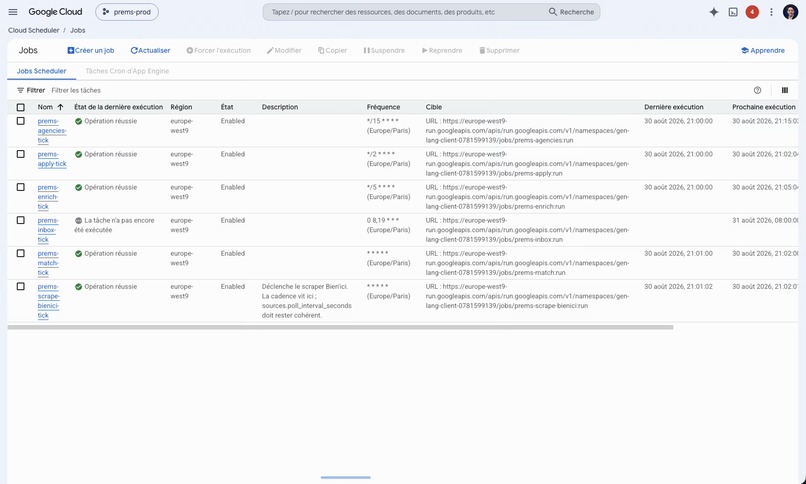Open the user account avatar

pyautogui.click(x=790, y=12)
